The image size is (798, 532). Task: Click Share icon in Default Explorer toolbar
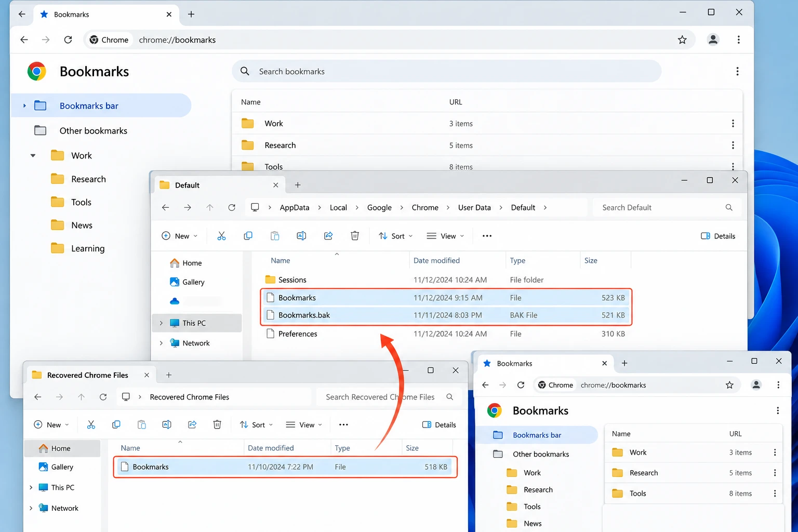coord(328,236)
